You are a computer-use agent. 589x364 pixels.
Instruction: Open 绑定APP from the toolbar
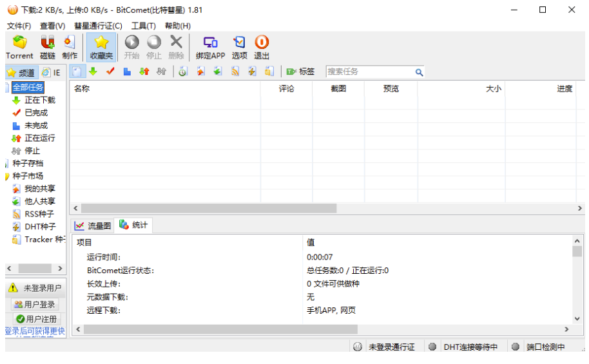click(210, 47)
